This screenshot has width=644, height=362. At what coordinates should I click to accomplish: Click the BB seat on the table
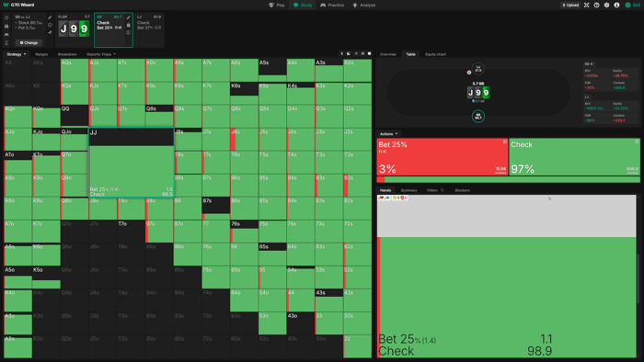(478, 117)
